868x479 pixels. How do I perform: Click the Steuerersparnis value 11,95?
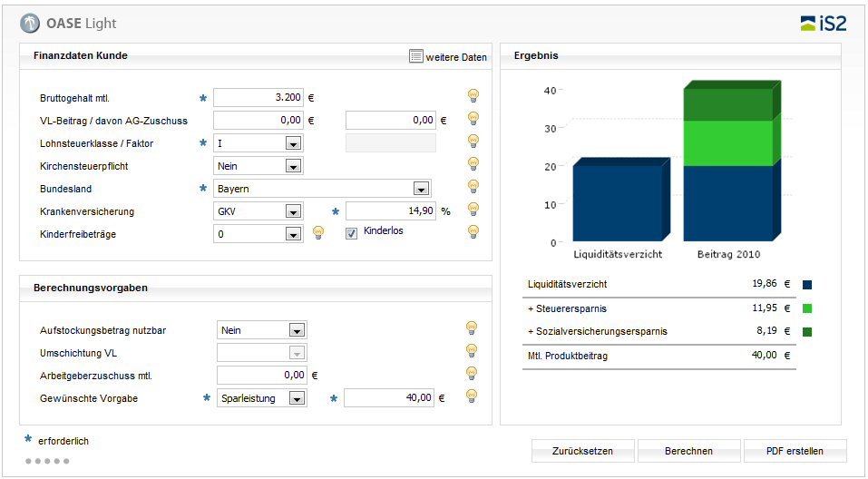click(x=765, y=308)
